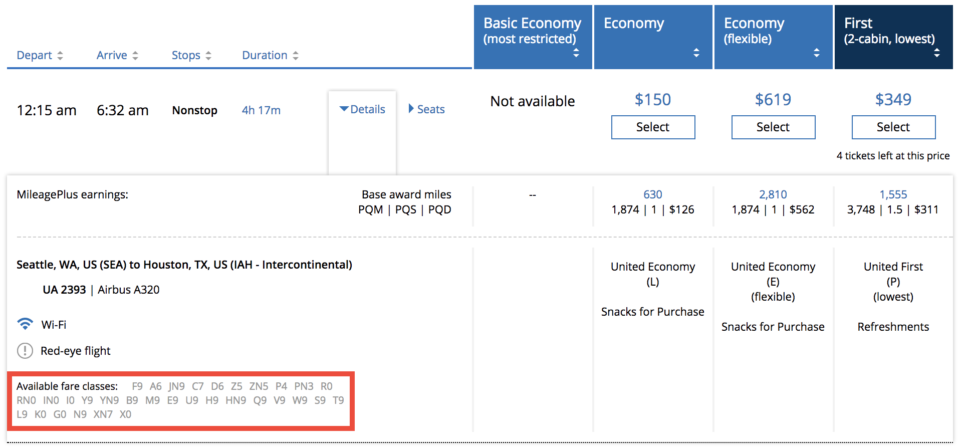The height and width of the screenshot is (448, 960).
Task: Sort flights by Stops
Action: [x=192, y=56]
